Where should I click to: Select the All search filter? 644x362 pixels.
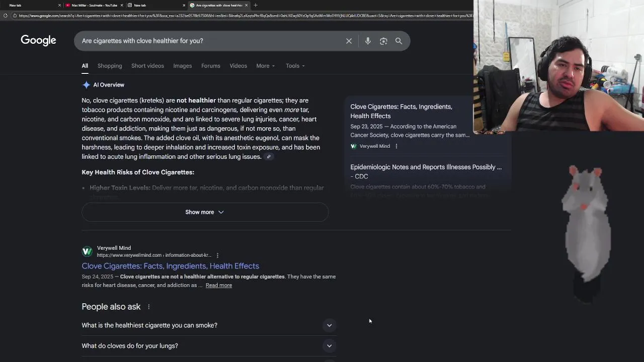[x=85, y=66]
